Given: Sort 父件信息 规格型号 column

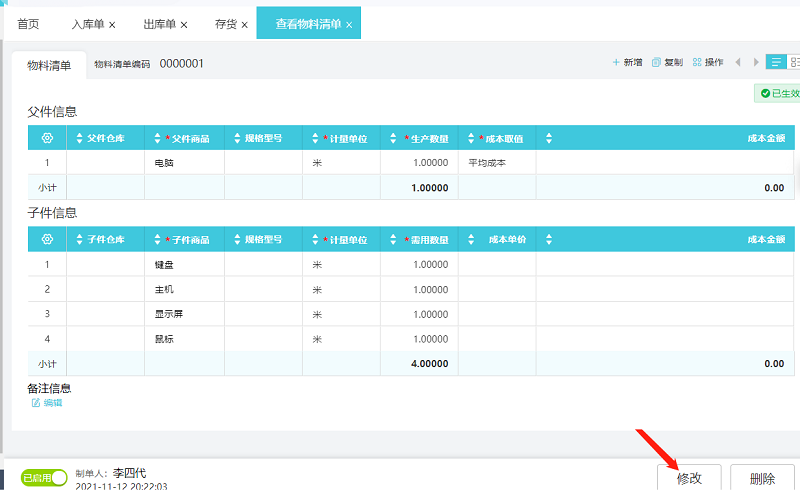Looking at the screenshot, I should point(237,138).
